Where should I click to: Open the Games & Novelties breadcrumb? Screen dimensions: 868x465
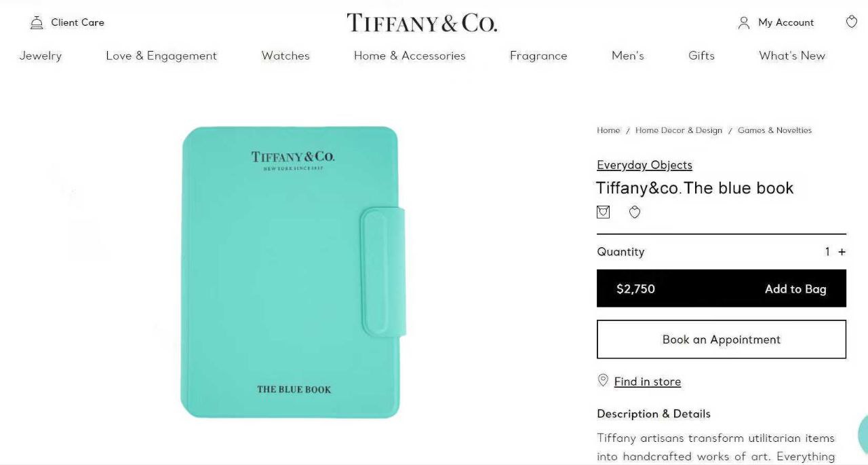click(774, 130)
